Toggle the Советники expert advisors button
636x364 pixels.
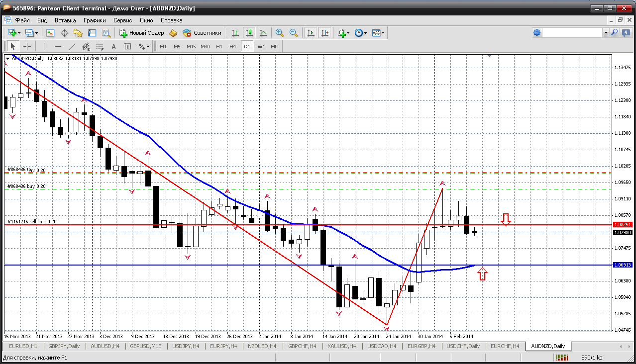202,33
